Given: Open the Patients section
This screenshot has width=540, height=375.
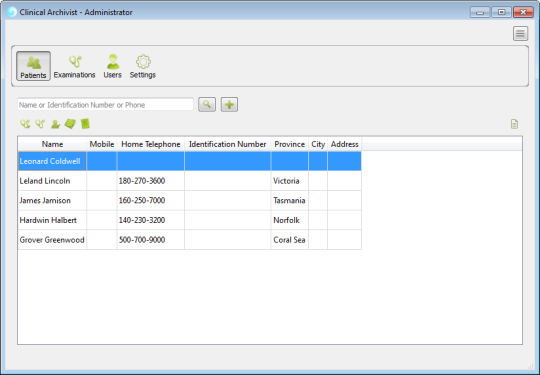Looking at the screenshot, I should click(33, 66).
